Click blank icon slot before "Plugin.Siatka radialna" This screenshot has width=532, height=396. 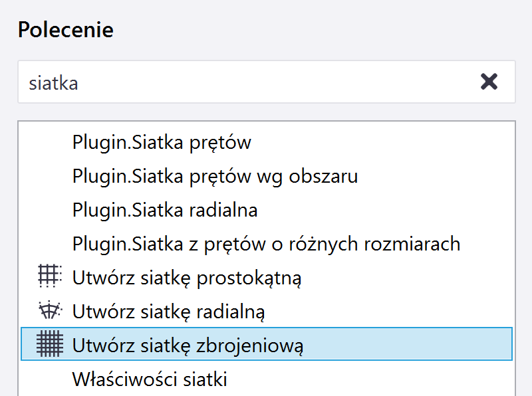coord(50,210)
